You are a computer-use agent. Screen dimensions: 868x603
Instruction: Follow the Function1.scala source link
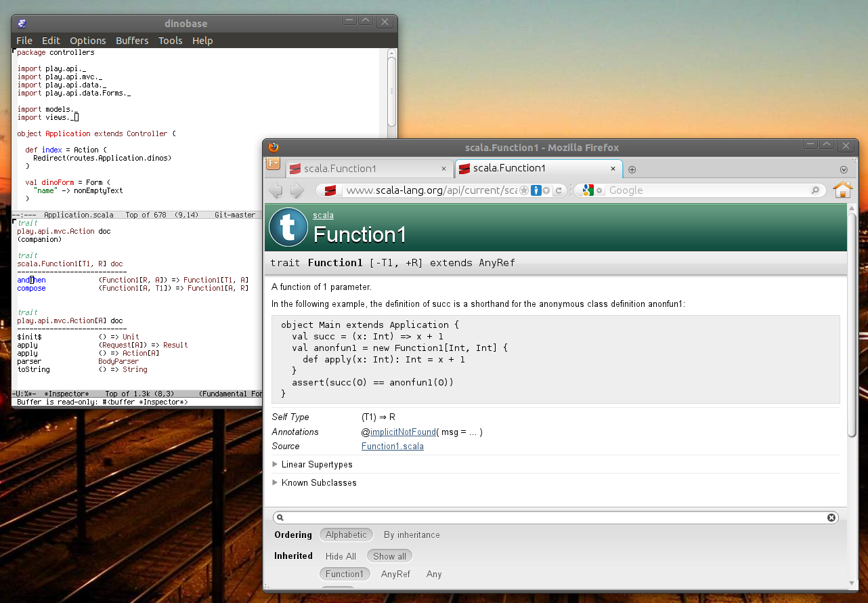(392, 446)
